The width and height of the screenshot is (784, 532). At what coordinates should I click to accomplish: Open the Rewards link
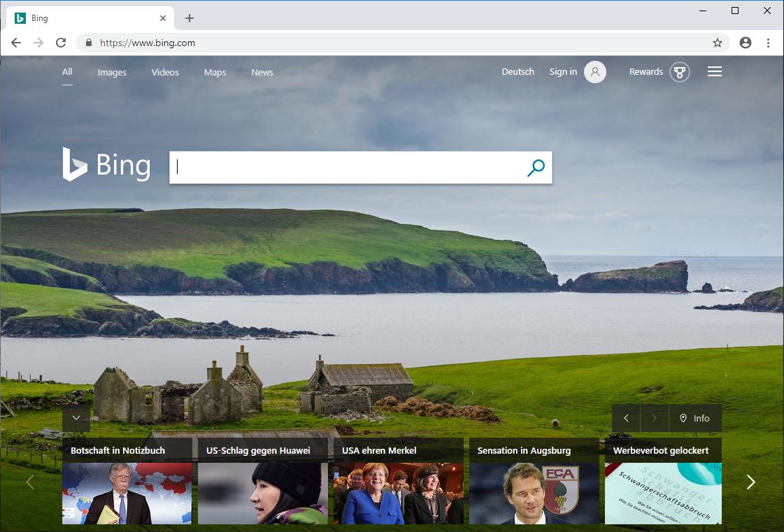coord(646,72)
